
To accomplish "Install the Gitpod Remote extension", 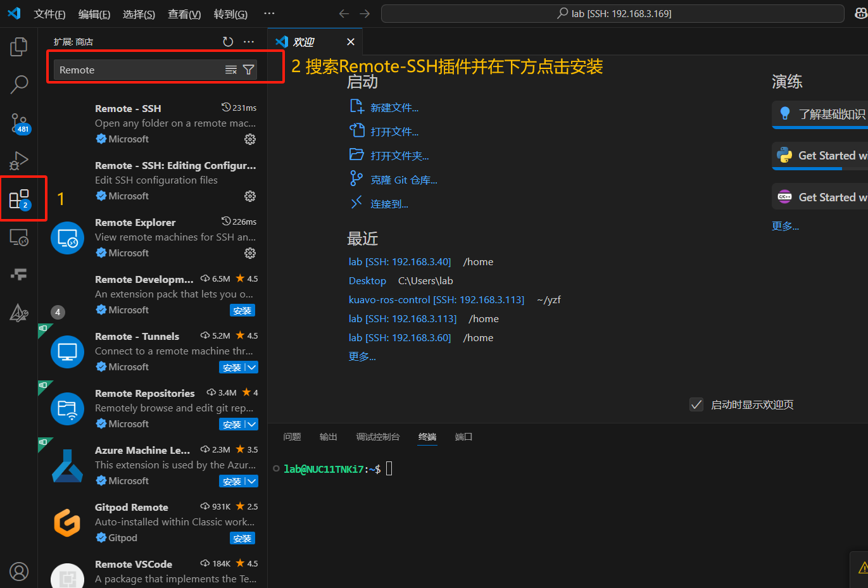I will coord(242,538).
